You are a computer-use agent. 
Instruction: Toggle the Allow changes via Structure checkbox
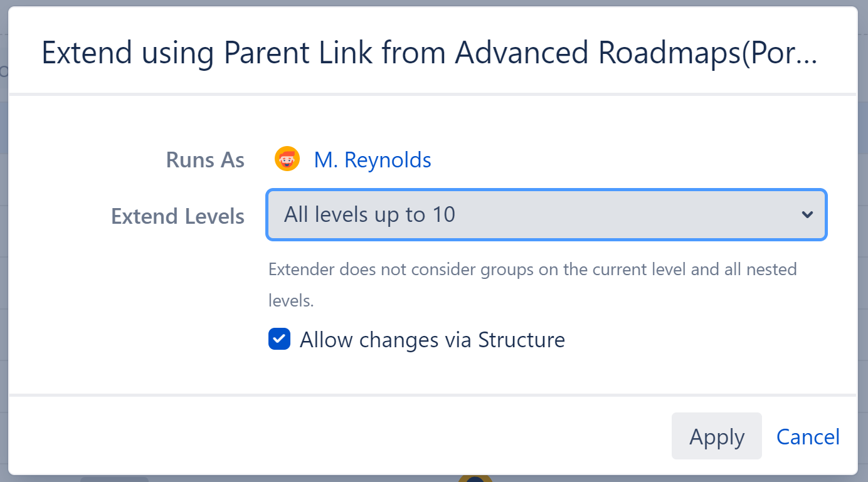coord(279,338)
